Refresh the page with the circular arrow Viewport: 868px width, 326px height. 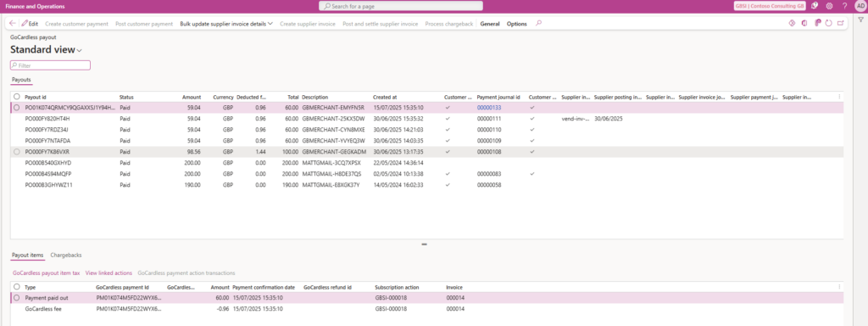829,23
